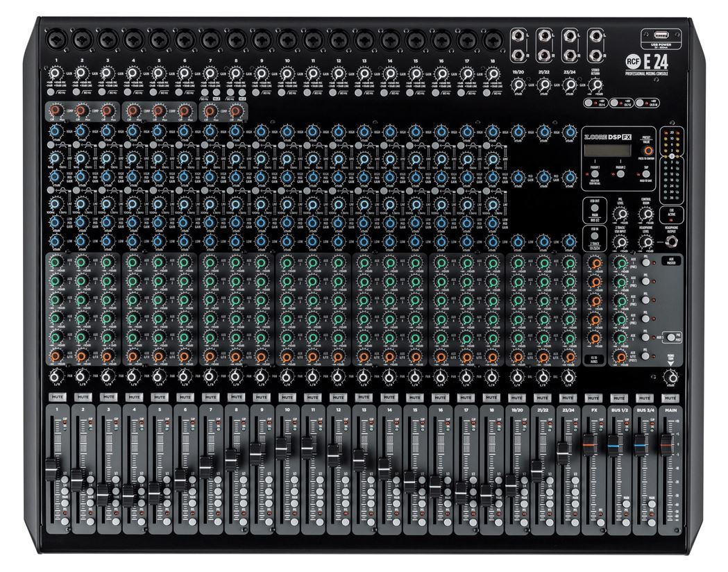Click the MAIN fader cap
This screenshot has height=572, width=728.
pos(666,446)
